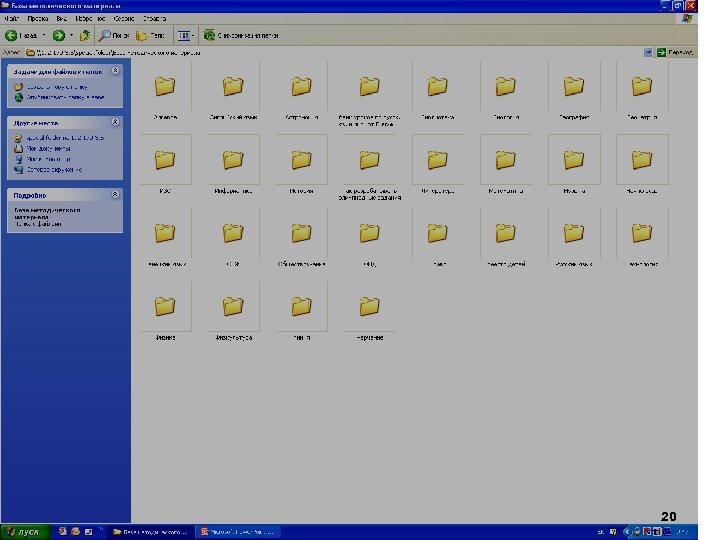Image resolution: width=720 pixels, height=540 pixels.
Task: Click the folder synchronization toolbar button
Action: pos(241,35)
